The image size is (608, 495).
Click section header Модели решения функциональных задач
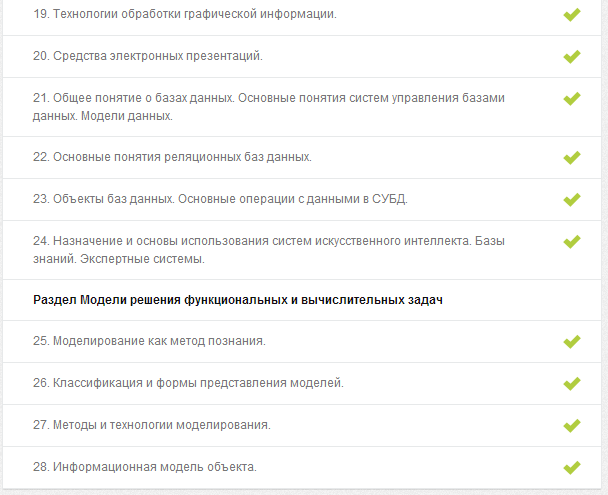(x=238, y=300)
